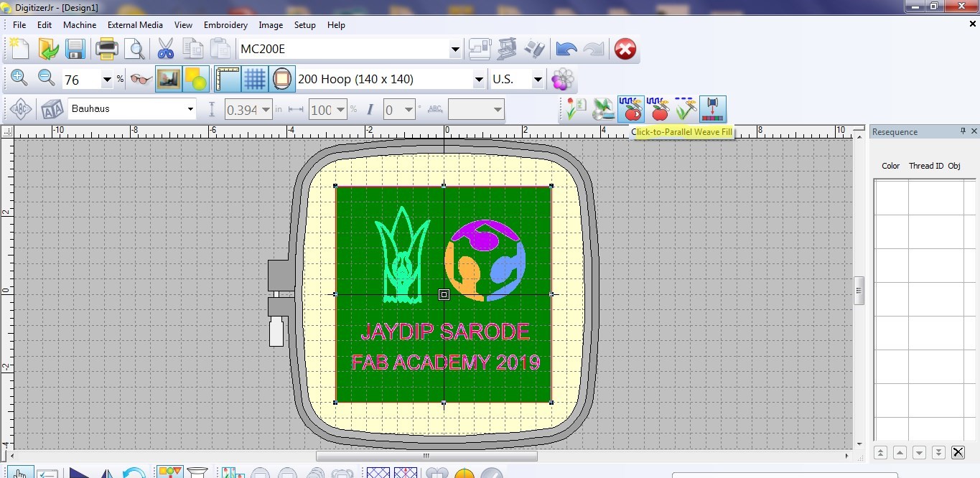Toggle the Show Picture image button
Screen dimensions: 980x478
coord(169,79)
